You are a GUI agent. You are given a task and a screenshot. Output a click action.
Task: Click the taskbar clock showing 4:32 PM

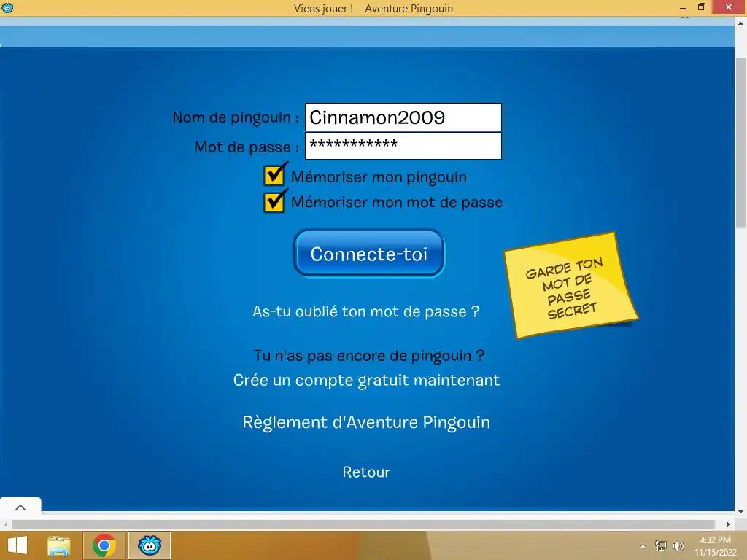tap(716, 546)
